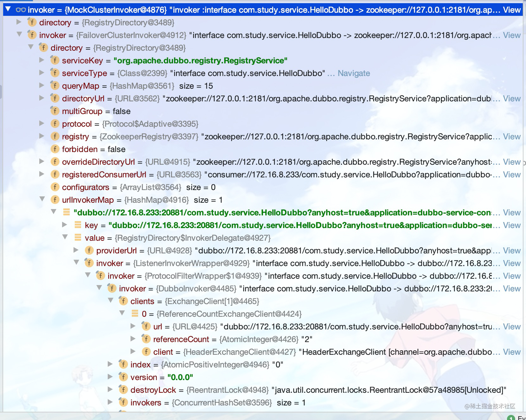Click the array element icon beside 0 entry
The width and height of the screenshot is (526, 420).
(x=135, y=314)
